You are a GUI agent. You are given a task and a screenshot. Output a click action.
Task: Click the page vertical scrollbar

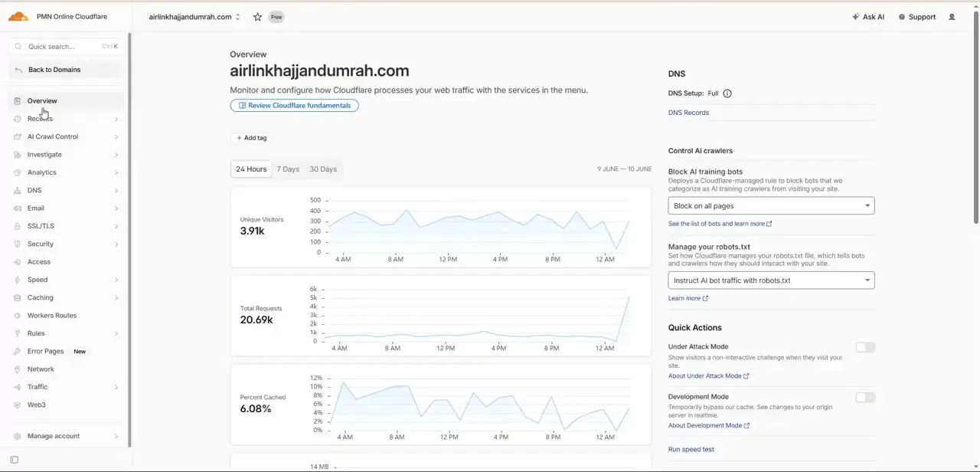975,119
